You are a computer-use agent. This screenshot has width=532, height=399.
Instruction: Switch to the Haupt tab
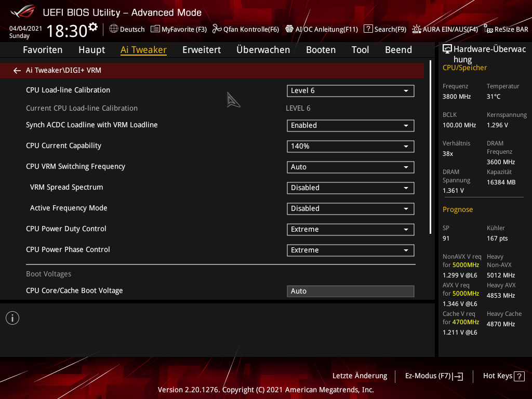[91, 50]
